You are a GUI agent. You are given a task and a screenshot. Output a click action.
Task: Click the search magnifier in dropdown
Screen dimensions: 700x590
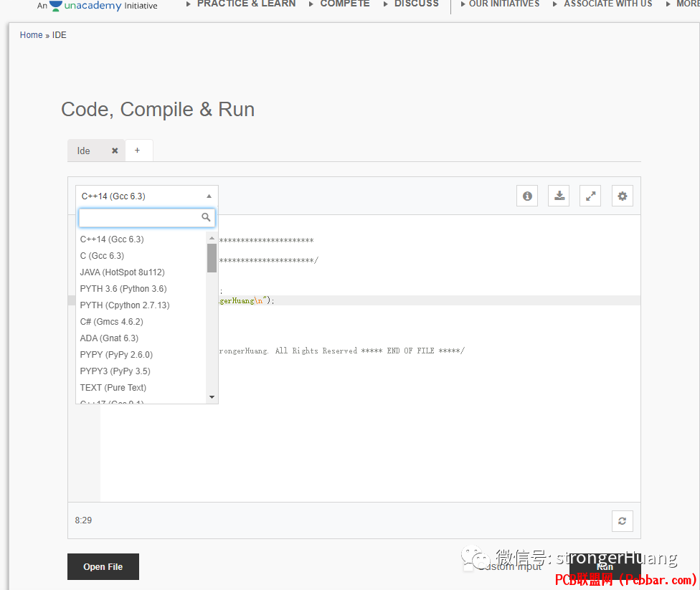(206, 217)
